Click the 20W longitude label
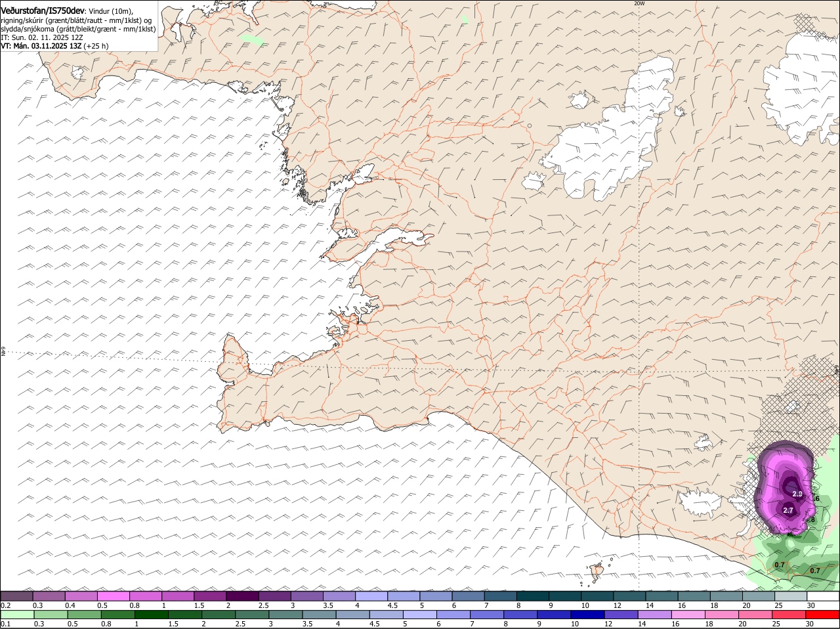The width and height of the screenshot is (840, 629). pos(640,3)
